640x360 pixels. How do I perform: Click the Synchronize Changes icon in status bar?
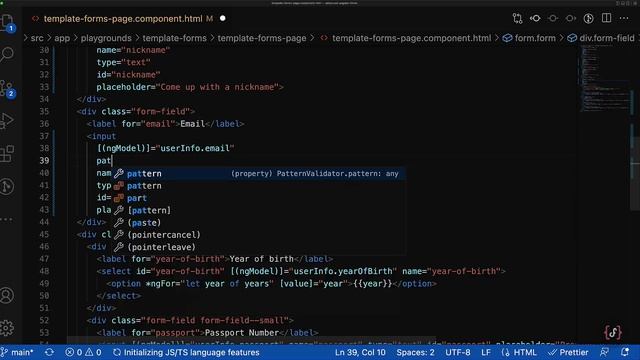[x=49, y=352]
